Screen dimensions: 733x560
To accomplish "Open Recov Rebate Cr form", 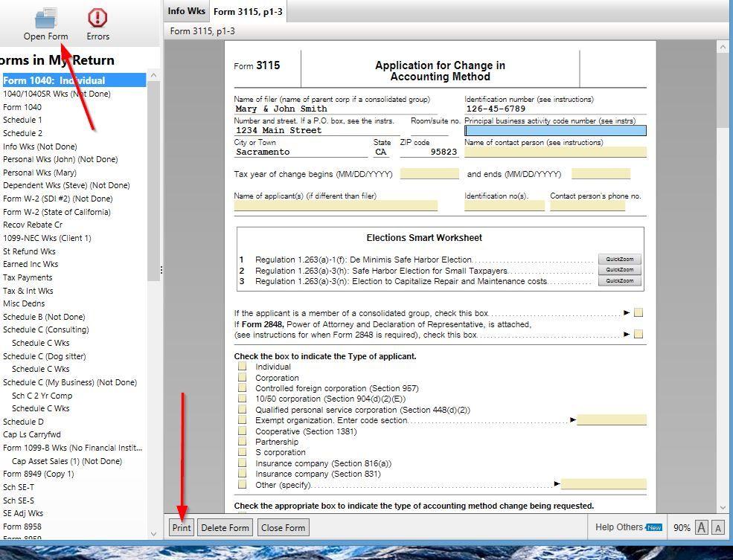I will point(33,225).
